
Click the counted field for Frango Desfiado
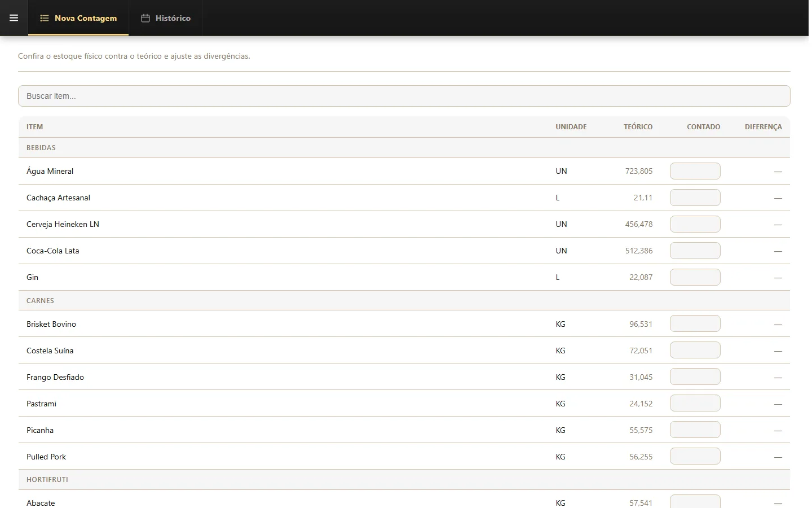click(x=695, y=376)
